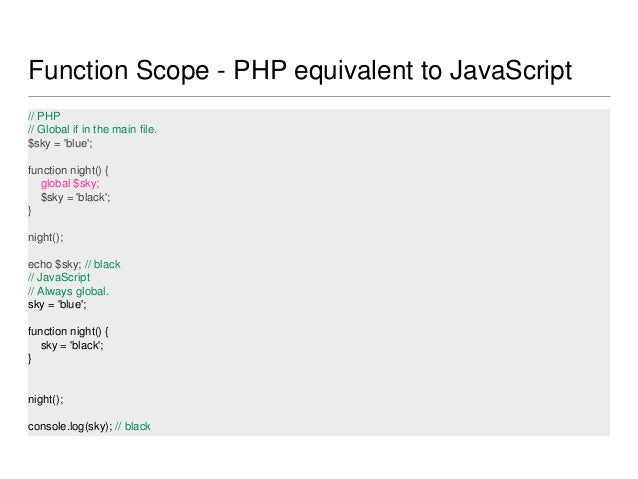
Task: Click the '// PHP' comment line
Action: coord(44,116)
